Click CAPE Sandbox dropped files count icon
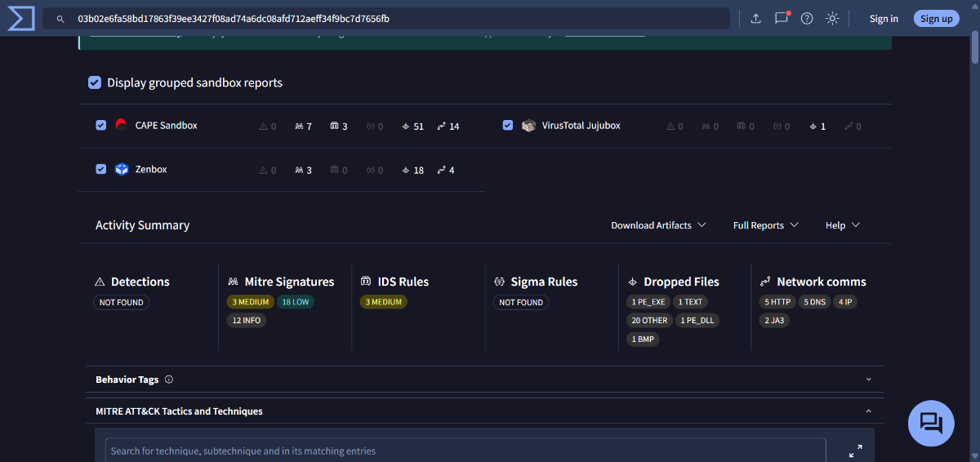This screenshot has width=980, height=462. coord(406,127)
